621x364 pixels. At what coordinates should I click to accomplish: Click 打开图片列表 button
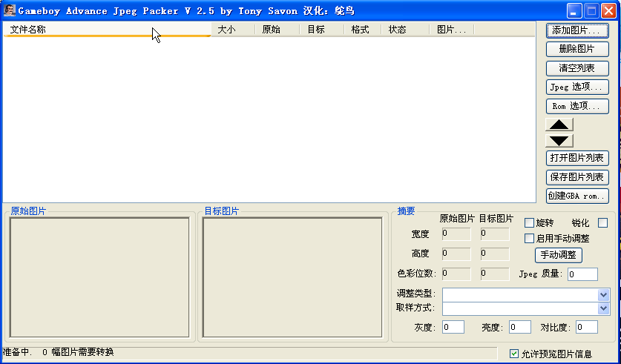click(x=577, y=158)
